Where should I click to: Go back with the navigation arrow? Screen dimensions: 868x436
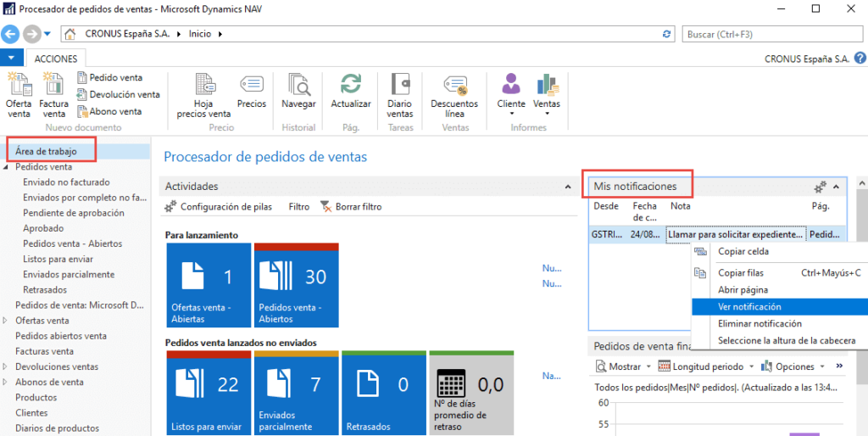pyautogui.click(x=10, y=34)
